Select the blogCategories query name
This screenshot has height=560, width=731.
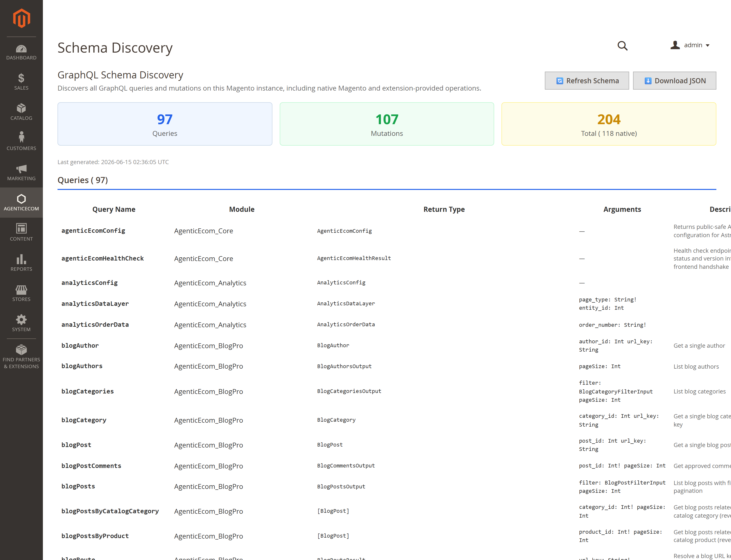[x=87, y=391]
